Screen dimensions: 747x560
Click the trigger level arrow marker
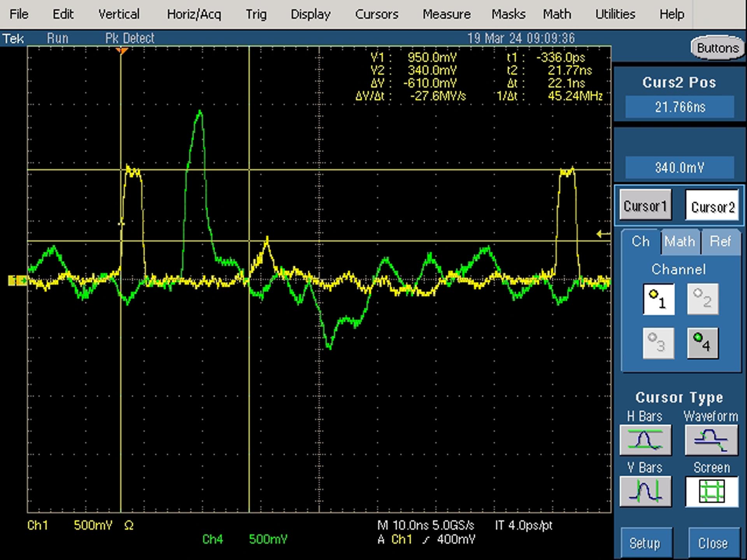tap(603, 234)
